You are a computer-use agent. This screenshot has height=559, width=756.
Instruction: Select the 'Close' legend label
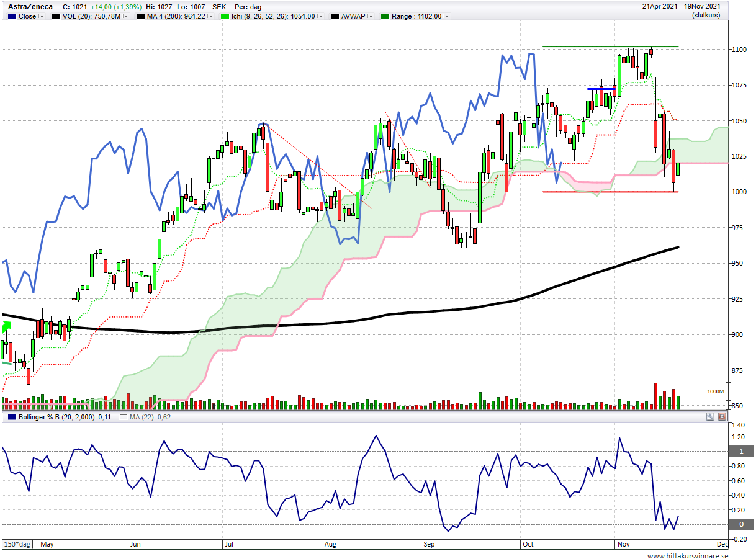click(x=27, y=16)
